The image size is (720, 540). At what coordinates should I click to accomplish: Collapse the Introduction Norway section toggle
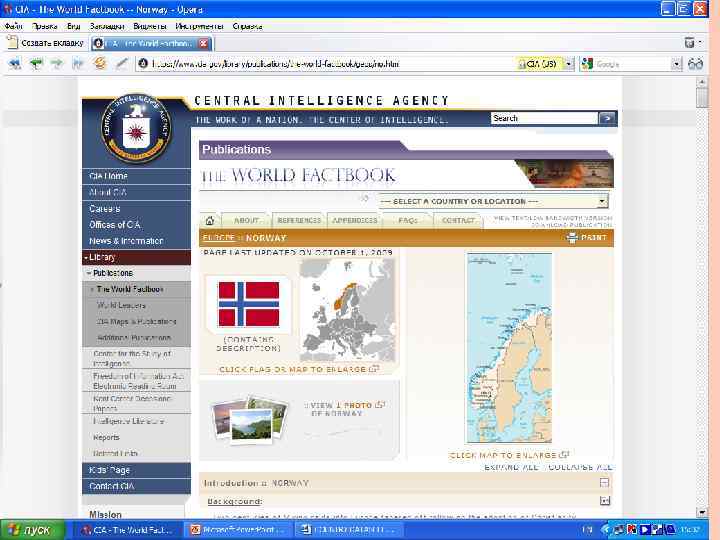tap(605, 483)
